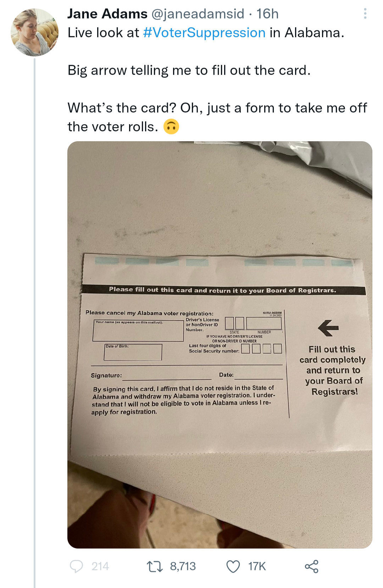
Task: Open the @janeadamsid handle
Action: (x=198, y=14)
